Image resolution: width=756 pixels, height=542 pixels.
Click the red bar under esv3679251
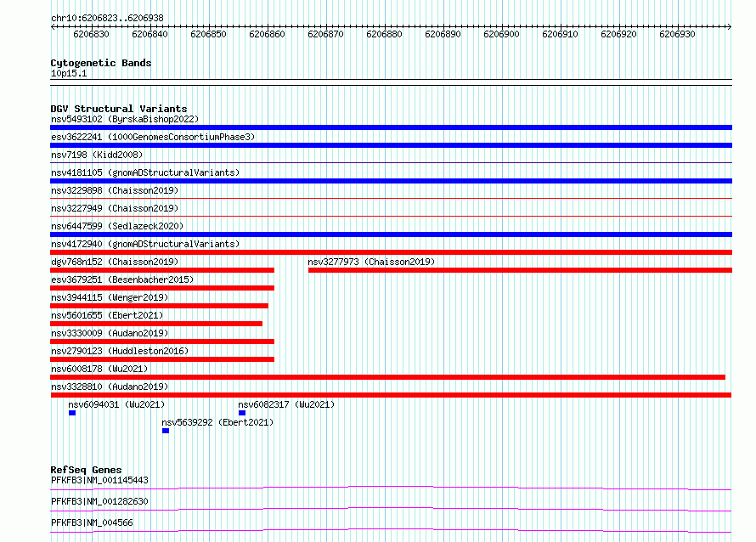pos(162,288)
